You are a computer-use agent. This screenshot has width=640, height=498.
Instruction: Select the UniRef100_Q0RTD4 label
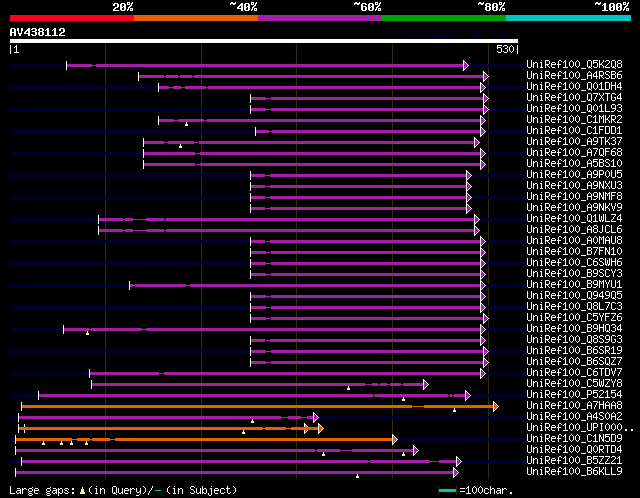[x=574, y=450]
